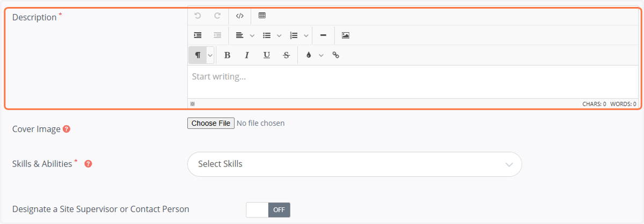Click the text alignment icon
The image size is (644, 224).
coord(239,35)
